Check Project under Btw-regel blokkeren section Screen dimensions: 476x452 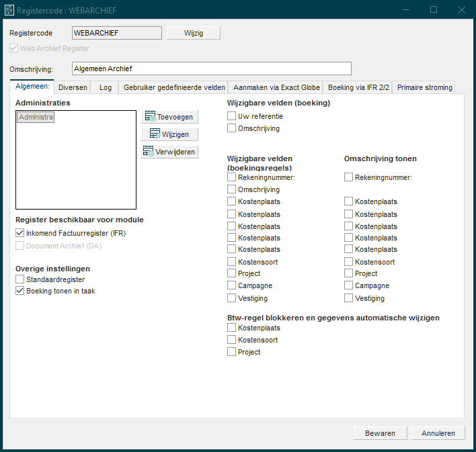click(232, 352)
